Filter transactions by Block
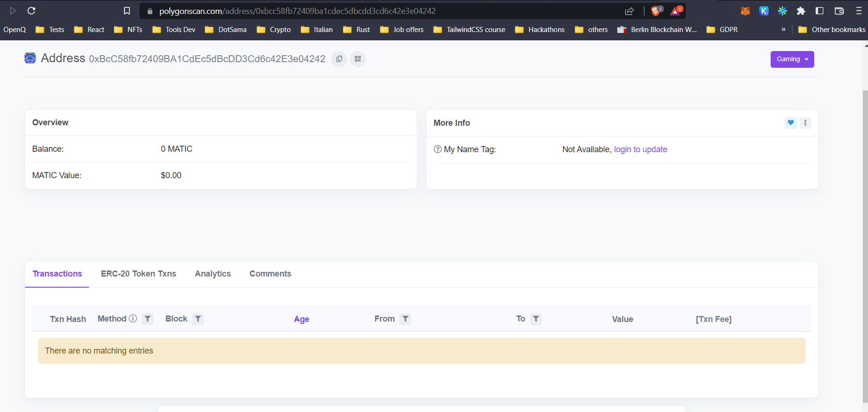 point(198,319)
